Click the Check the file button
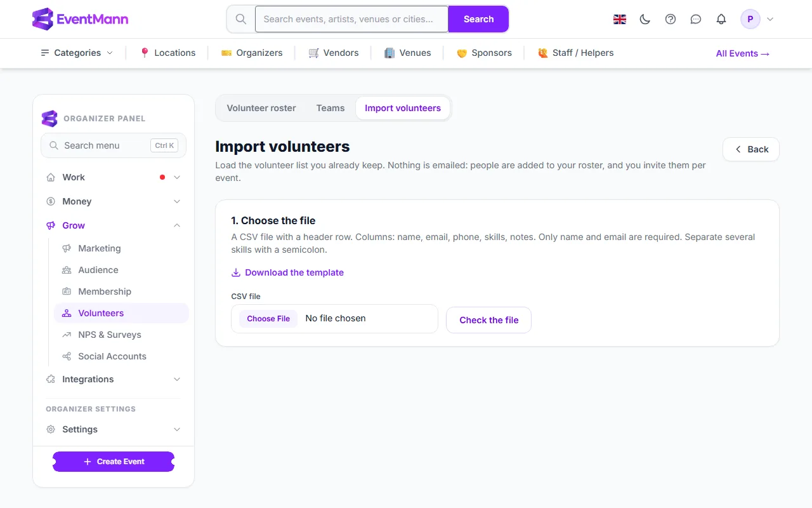 tap(488, 320)
